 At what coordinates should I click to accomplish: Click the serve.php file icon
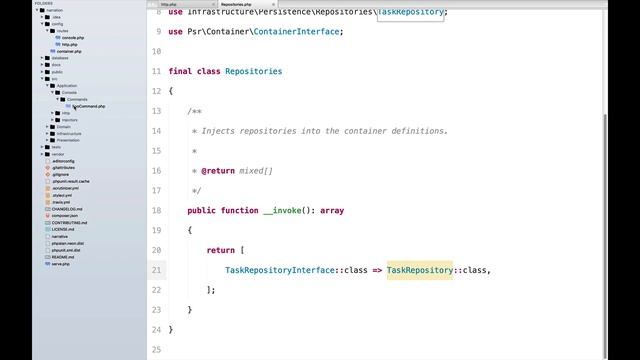48,264
